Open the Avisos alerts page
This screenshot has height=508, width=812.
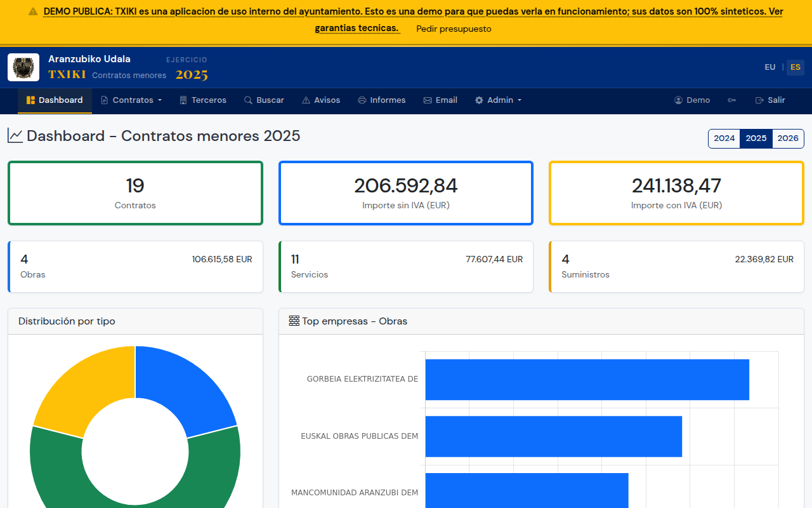click(x=321, y=100)
